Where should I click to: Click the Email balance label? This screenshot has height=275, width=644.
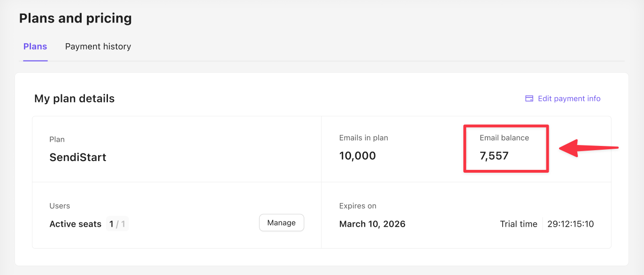[x=504, y=138]
